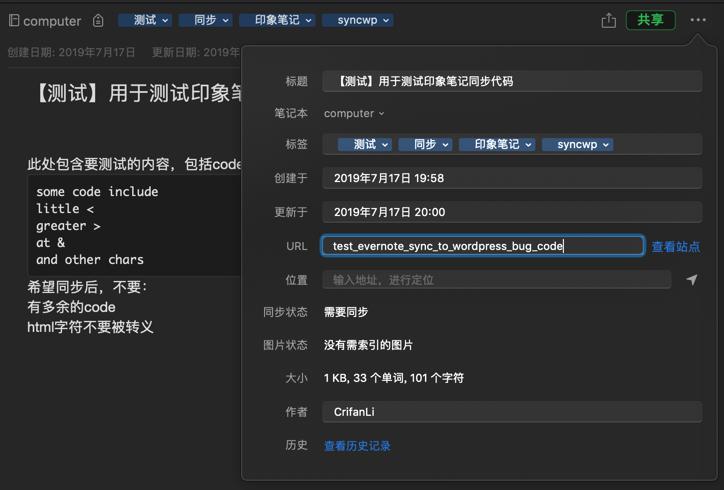Open the three-dot more options menu

pos(698,20)
